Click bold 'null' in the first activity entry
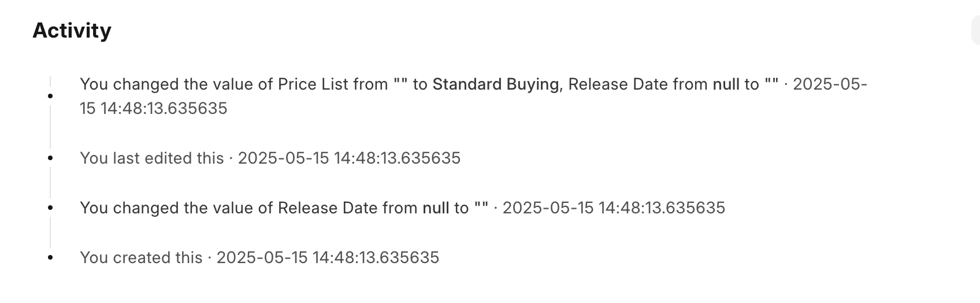Image resolution: width=980 pixels, height=303 pixels. (726, 84)
